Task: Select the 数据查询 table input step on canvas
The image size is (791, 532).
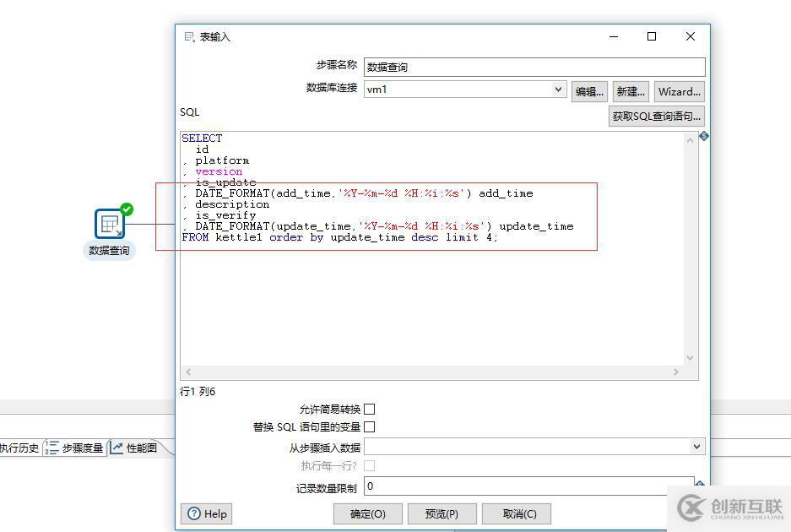Action: [x=108, y=224]
